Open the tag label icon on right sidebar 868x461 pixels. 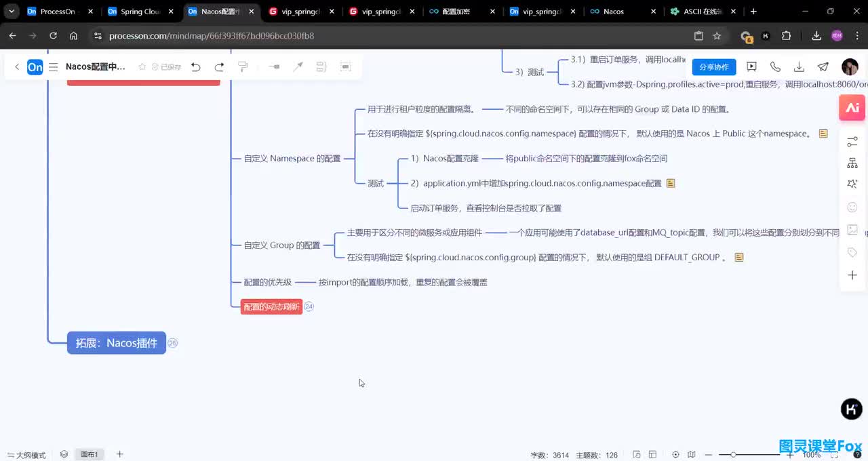[852, 252]
